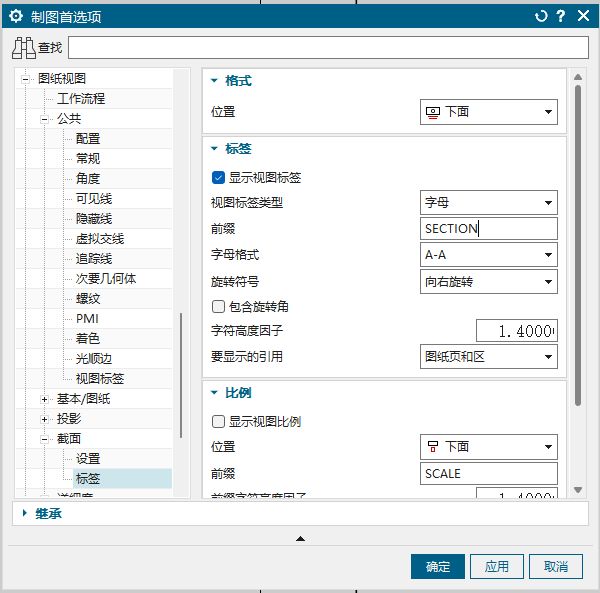Open help with the question mark icon
Image resolution: width=600 pixels, height=593 pixels.
[561, 16]
